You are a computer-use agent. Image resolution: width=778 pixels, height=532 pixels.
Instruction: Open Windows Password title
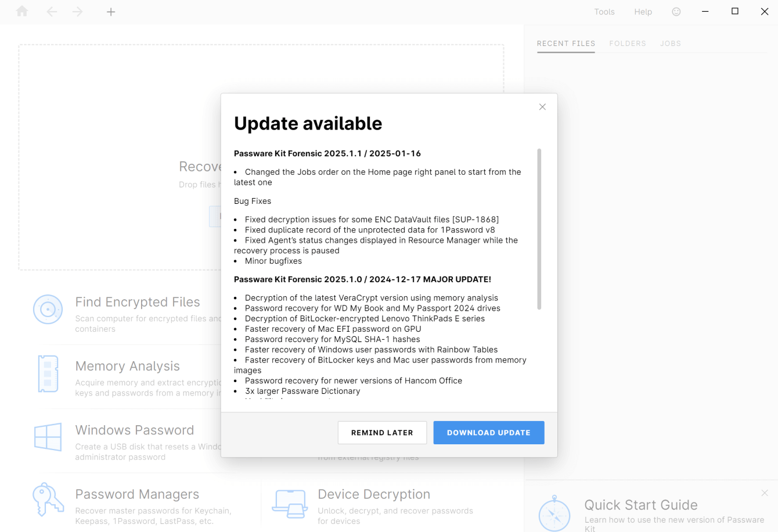coord(135,430)
